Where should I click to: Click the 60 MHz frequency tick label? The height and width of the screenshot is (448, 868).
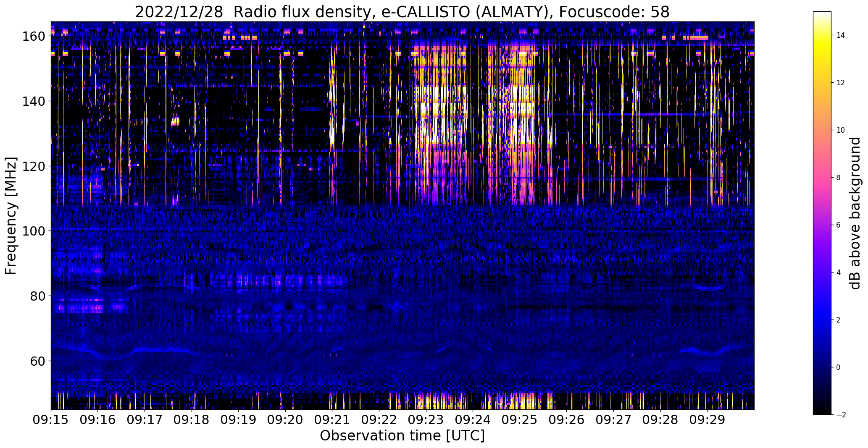tap(37, 361)
